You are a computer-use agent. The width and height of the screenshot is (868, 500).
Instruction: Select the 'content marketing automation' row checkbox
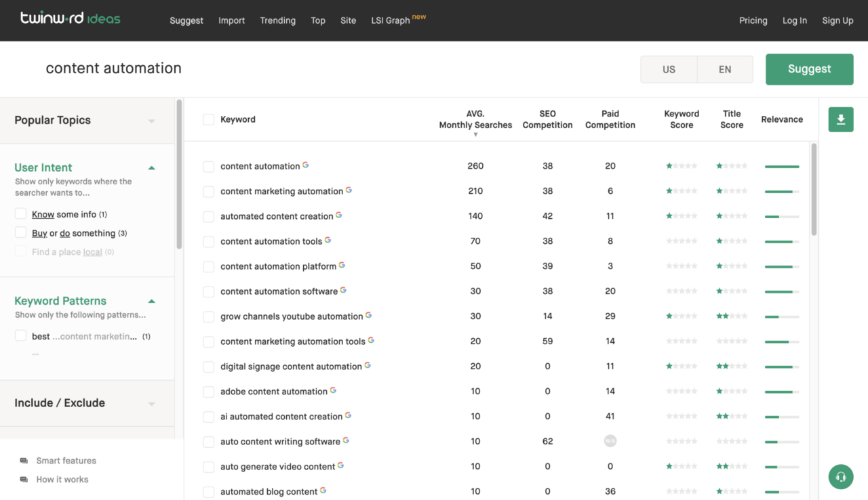pyautogui.click(x=209, y=192)
